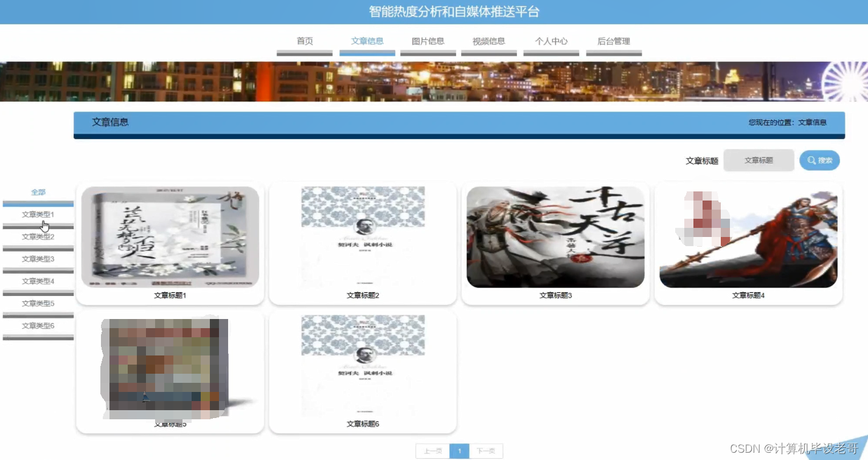Click the 文章标题1 caption text
868x460 pixels.
pyautogui.click(x=170, y=295)
